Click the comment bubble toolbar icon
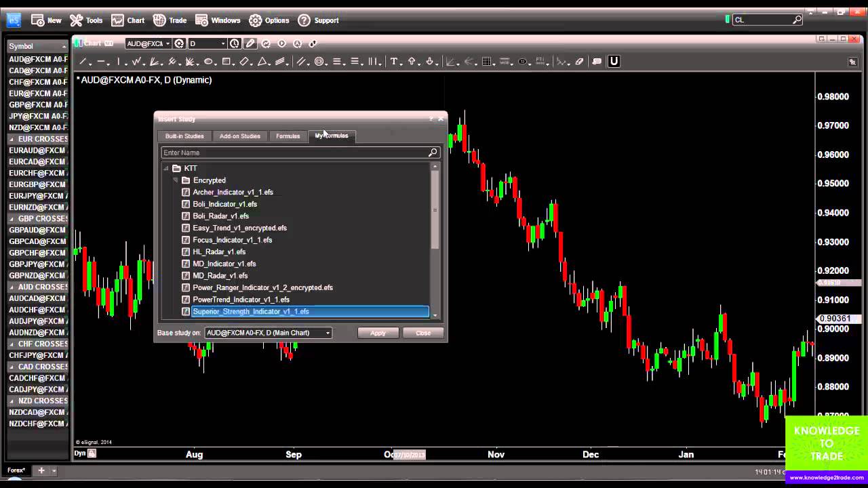This screenshot has width=868, height=488. point(597,62)
